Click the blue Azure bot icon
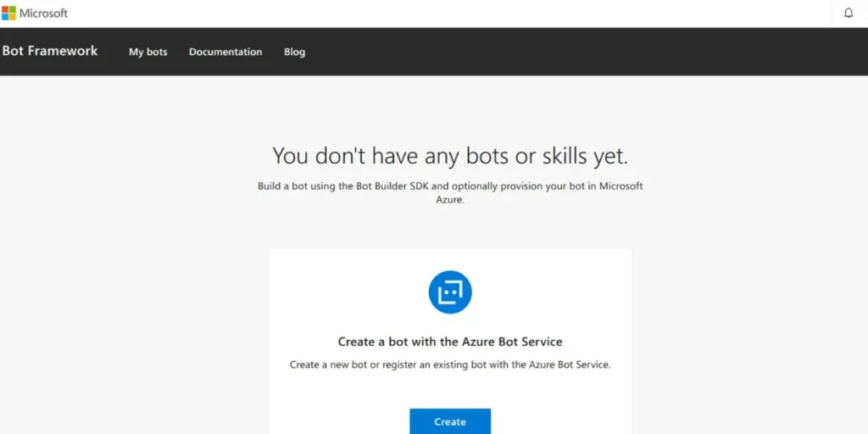Screen dimensions: 868x434 click(450, 292)
